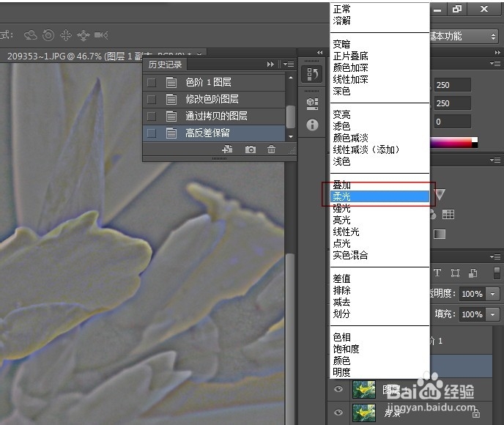Select 通过拷贝的图层 history state
504x425 pixels.
pos(214,116)
